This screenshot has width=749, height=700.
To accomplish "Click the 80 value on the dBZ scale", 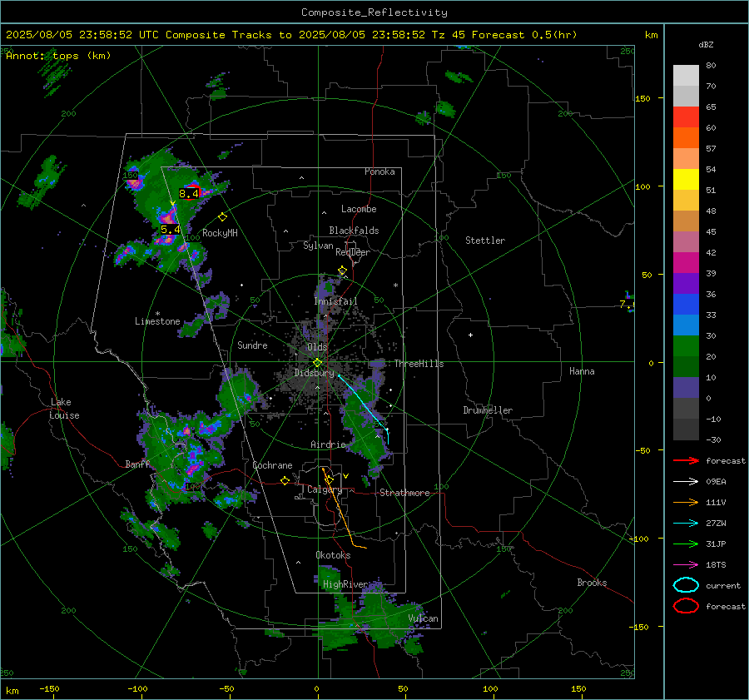I will click(x=712, y=66).
